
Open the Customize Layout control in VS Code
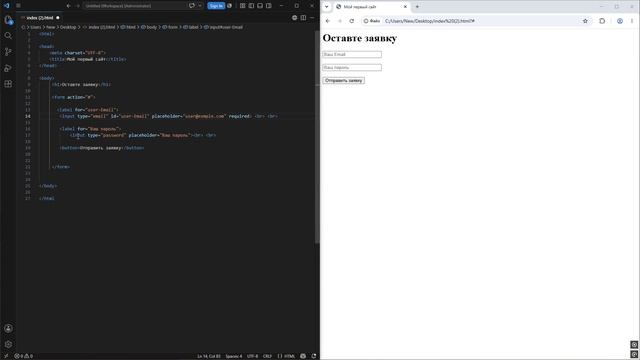tap(242, 6)
